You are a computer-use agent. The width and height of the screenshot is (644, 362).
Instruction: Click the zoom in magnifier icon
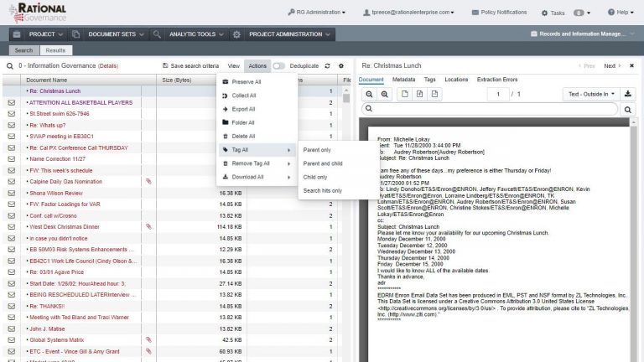[384, 95]
